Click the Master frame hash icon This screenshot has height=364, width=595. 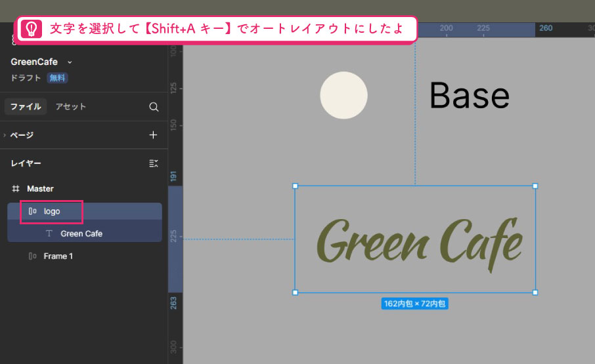click(16, 189)
